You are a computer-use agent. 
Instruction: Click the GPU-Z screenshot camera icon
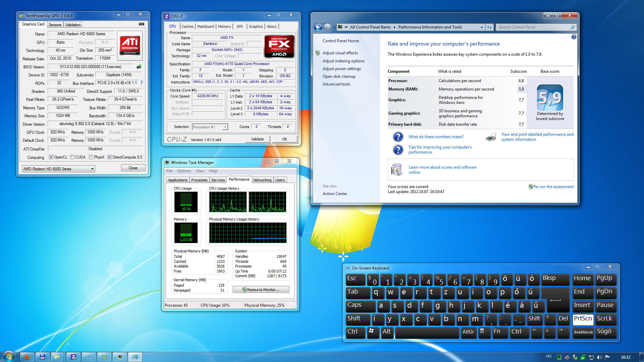pyautogui.click(x=142, y=24)
